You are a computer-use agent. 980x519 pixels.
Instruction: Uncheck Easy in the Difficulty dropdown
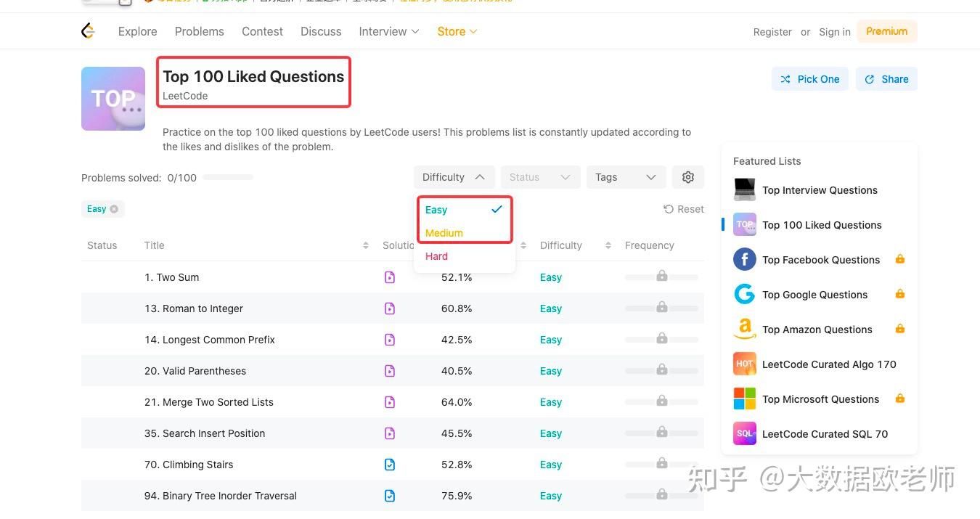[436, 209]
